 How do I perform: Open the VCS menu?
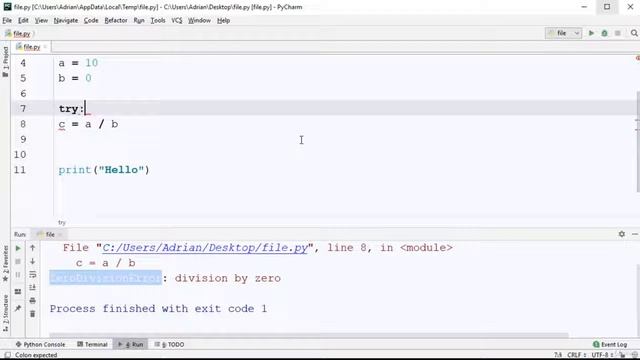(177, 20)
